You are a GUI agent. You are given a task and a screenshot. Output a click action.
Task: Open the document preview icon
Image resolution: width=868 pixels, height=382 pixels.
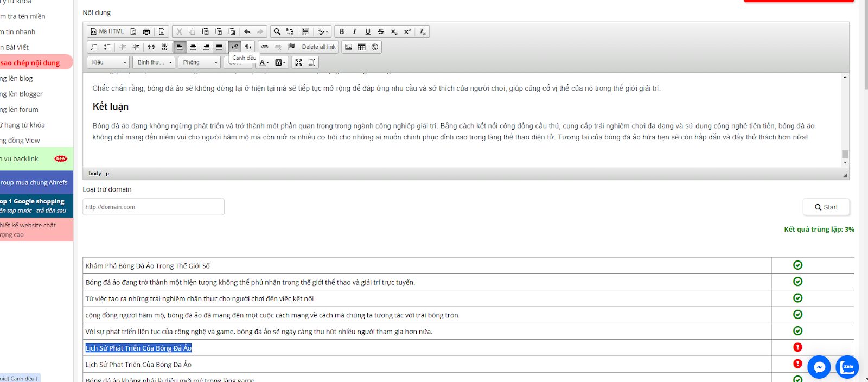[x=133, y=31]
